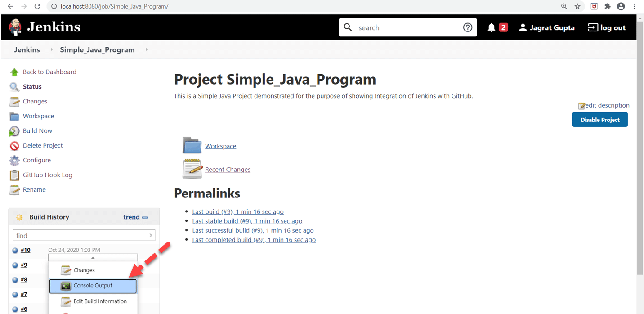Click the Recent Changes notepad icon
This screenshot has width=644, height=314.
pyautogui.click(x=192, y=169)
